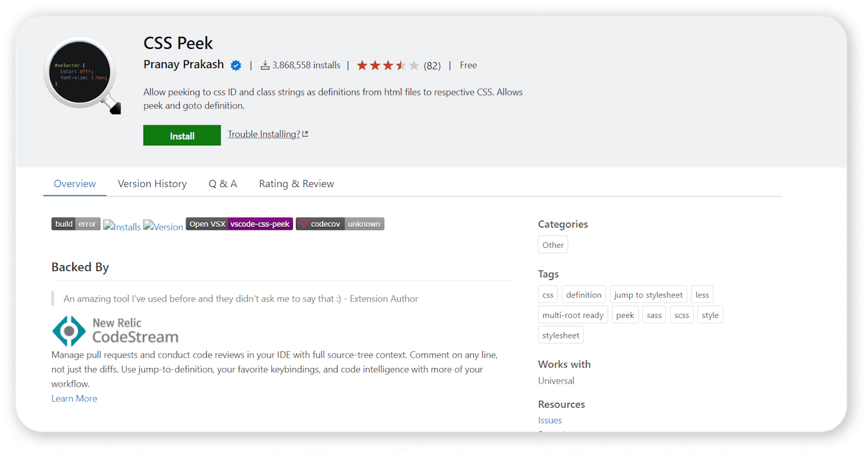Open the Q & A tab
The image size is (868, 453).
tap(222, 184)
